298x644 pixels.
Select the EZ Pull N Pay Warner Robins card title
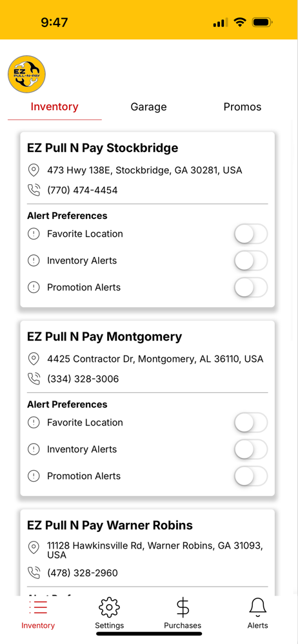[x=110, y=526]
